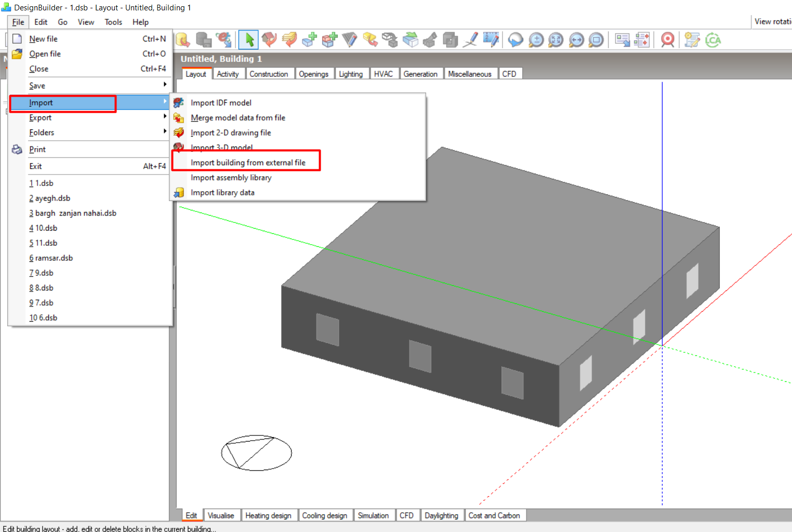Switch to the Construction tab

(269, 74)
